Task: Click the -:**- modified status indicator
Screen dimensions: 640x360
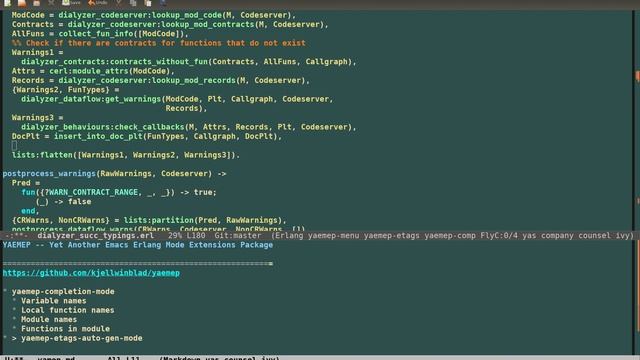Action: point(16,236)
